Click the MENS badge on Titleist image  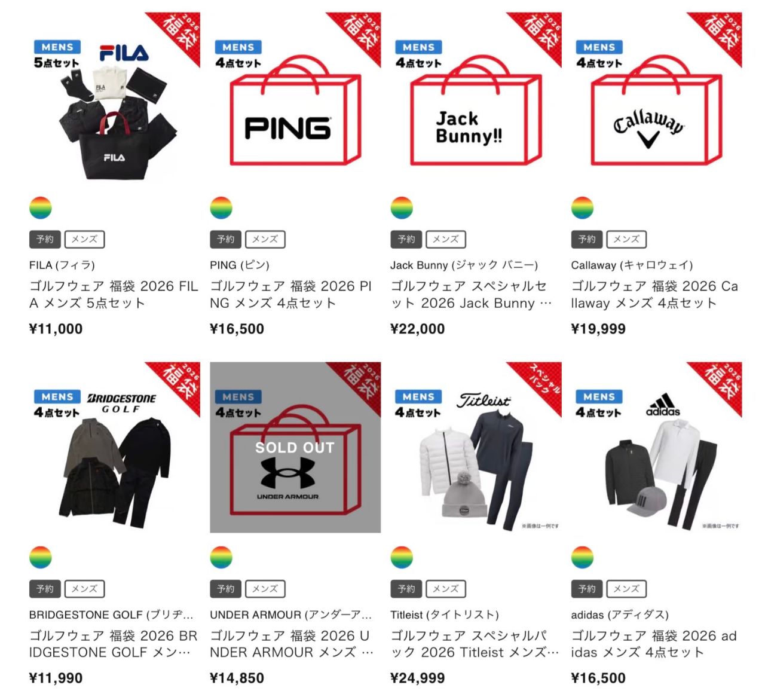tap(418, 397)
